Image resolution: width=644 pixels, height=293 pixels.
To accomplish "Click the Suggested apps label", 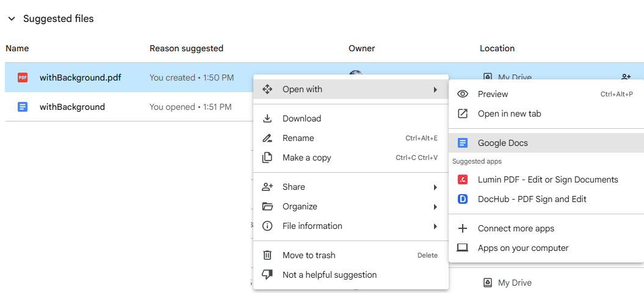I will (x=477, y=162).
